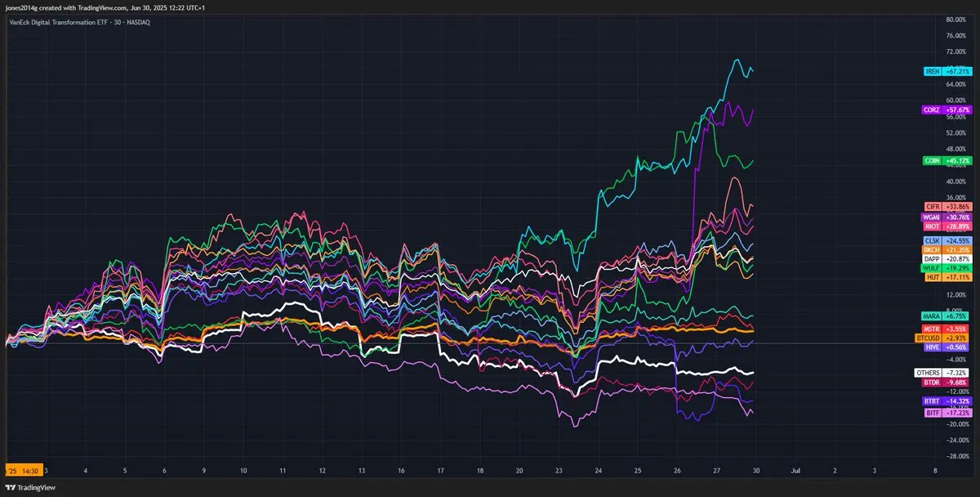This screenshot has width=980, height=497.
Task: Click the Jul label on the time axis
Action: pyautogui.click(x=795, y=471)
